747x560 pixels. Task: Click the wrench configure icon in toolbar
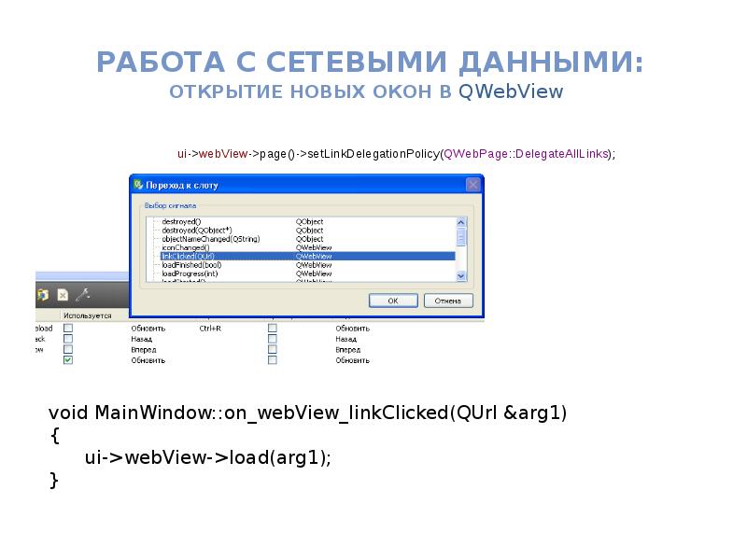pos(82,295)
